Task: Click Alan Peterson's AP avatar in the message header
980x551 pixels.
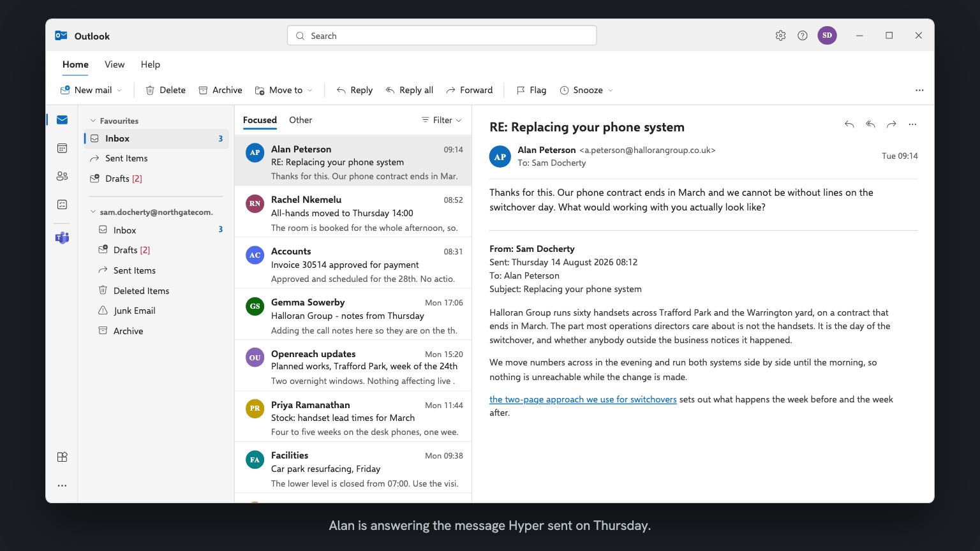Action: [500, 156]
